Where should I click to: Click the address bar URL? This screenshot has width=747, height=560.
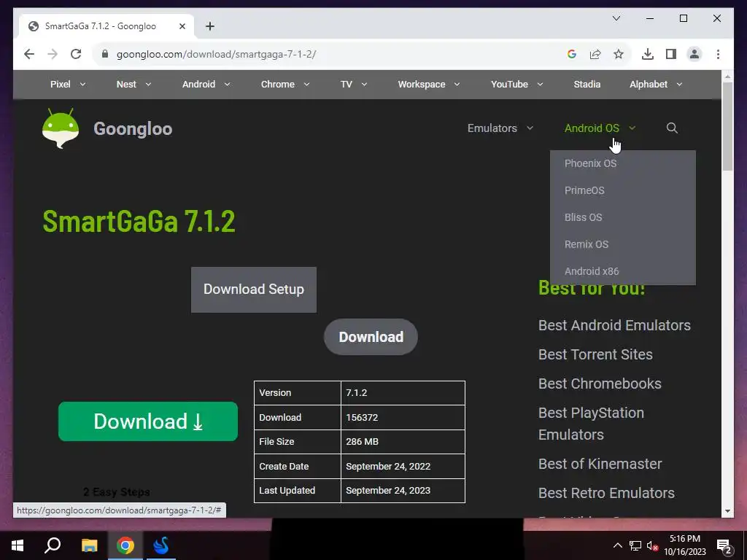click(216, 54)
